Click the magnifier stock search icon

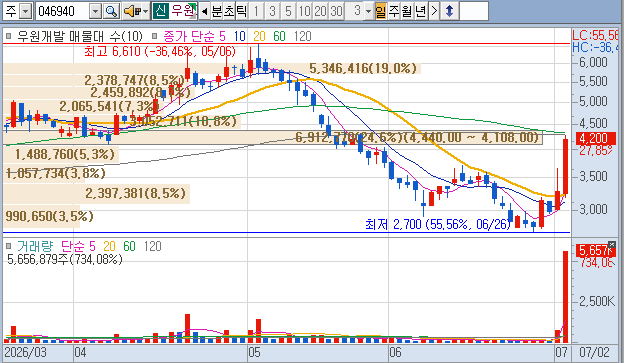coord(111,11)
